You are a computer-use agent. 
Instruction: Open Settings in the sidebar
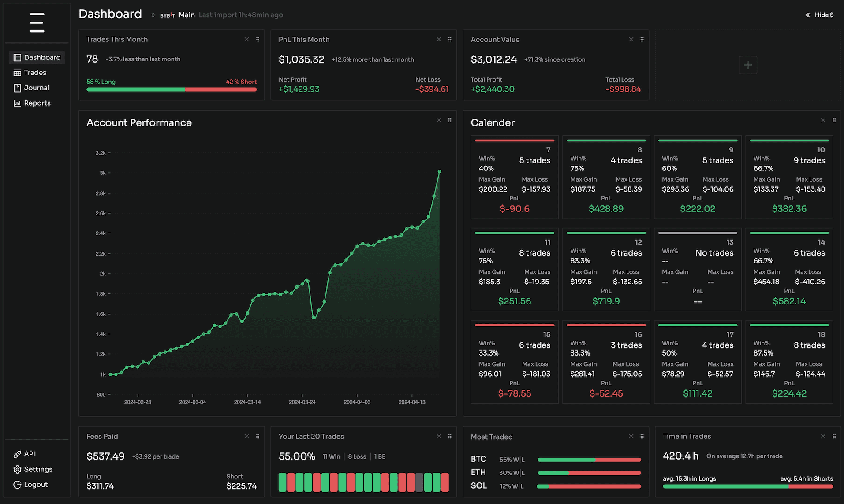coord(33,469)
